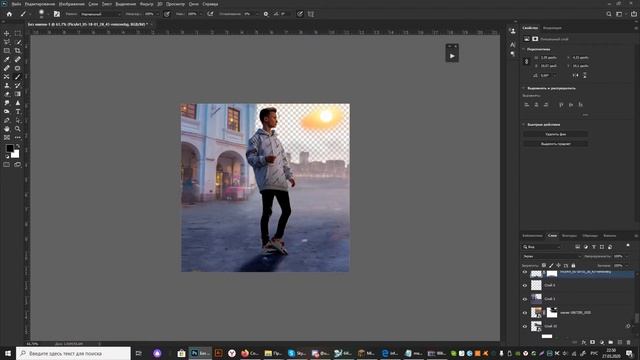This screenshot has height=360, width=640.
Task: Click the Выделить предмет button
Action: [x=556, y=144]
